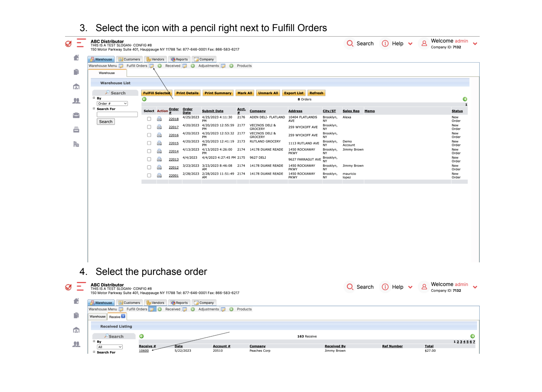This screenshot has height=392, width=542.
Task: Open the All dropdown in Received Listing search
Action: tap(109, 347)
